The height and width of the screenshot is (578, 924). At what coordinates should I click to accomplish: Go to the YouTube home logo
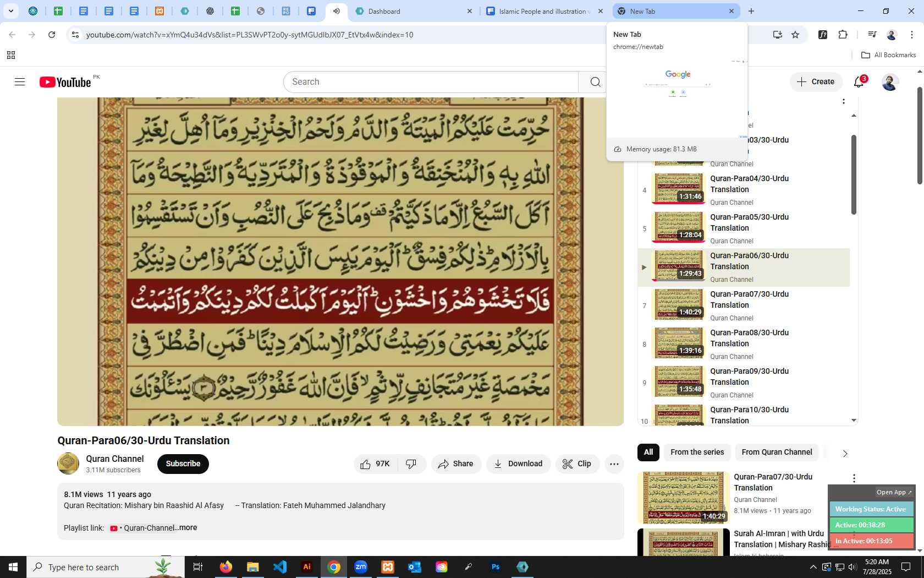(x=65, y=82)
